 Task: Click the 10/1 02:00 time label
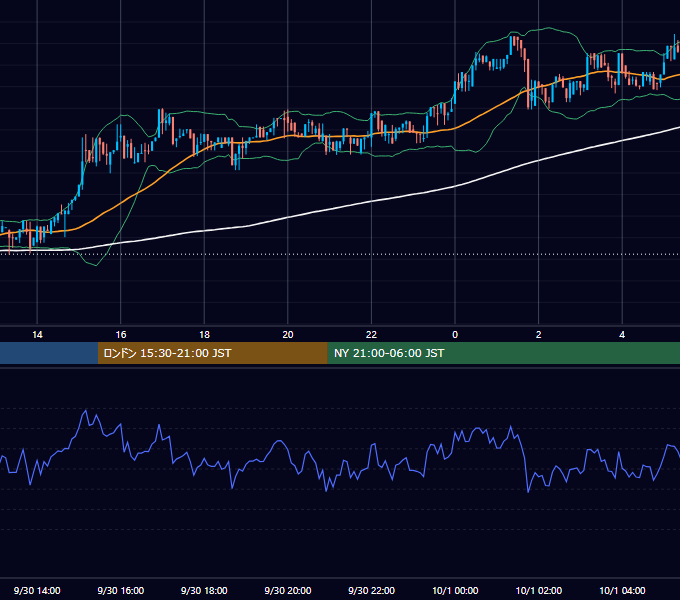point(539,590)
